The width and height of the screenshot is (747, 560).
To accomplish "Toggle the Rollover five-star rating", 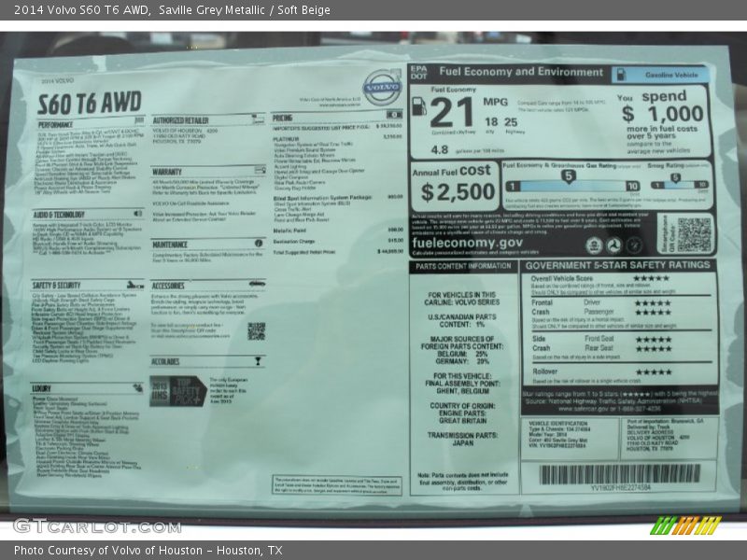I will coord(652,371).
